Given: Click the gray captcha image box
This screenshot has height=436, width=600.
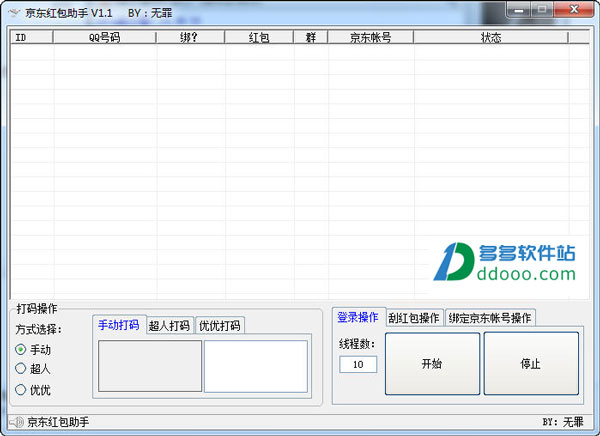Looking at the screenshot, I should tap(150, 366).
